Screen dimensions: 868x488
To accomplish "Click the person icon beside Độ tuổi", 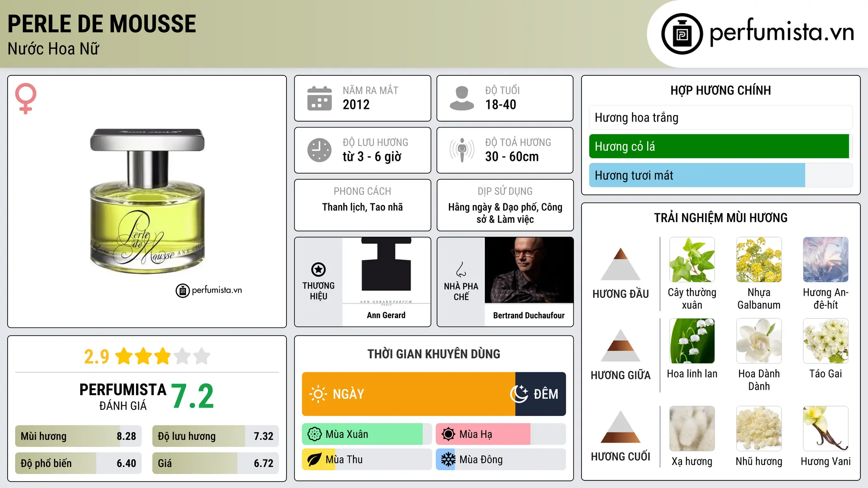I will (462, 98).
